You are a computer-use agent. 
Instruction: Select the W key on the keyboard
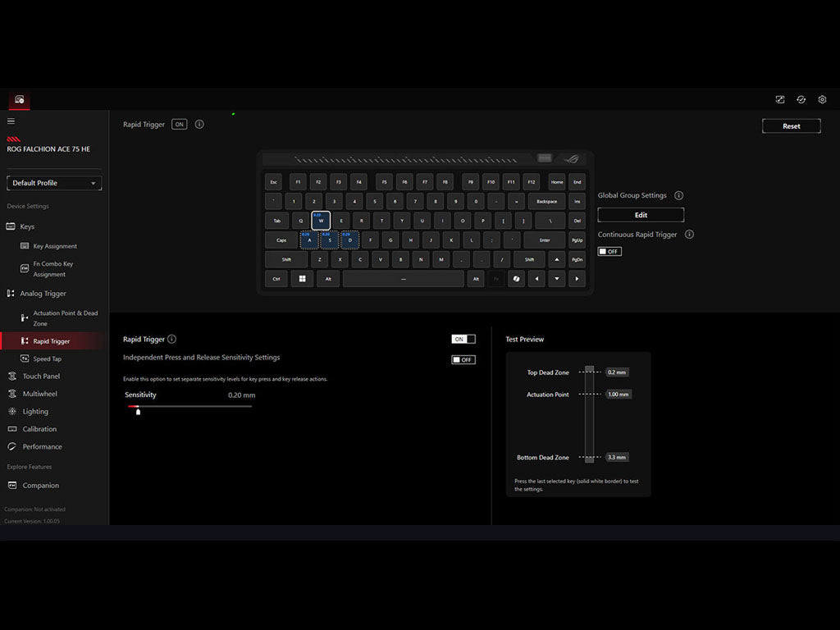tap(321, 221)
